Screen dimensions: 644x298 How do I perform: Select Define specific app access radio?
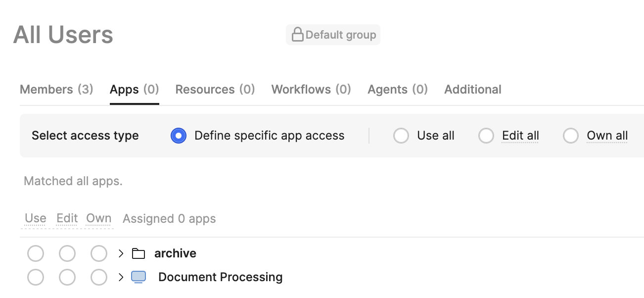[x=179, y=136]
